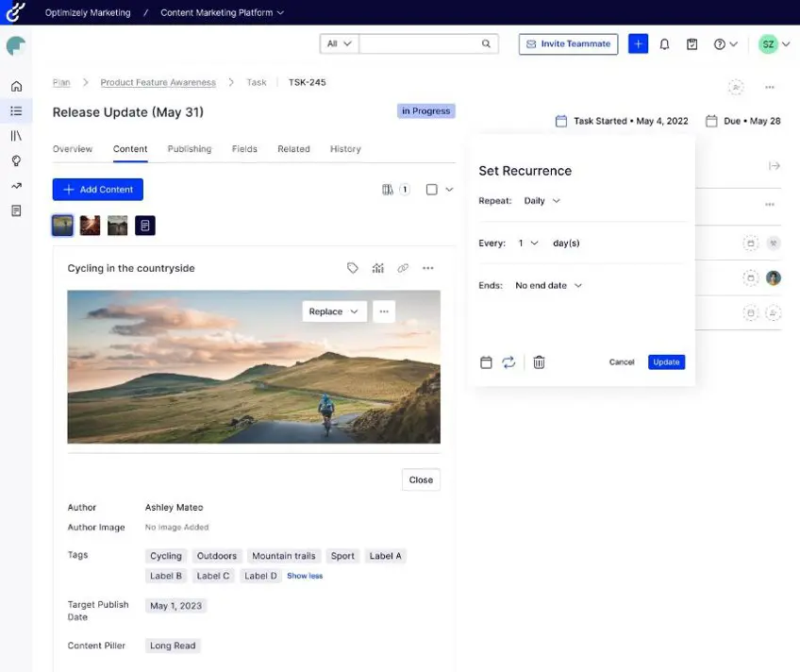
Task: Toggle the select-all content checkbox
Action: click(x=432, y=190)
